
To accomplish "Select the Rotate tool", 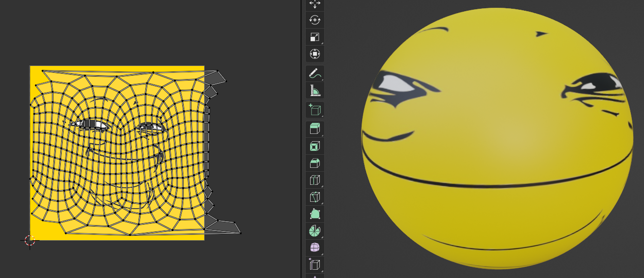I will [x=314, y=20].
